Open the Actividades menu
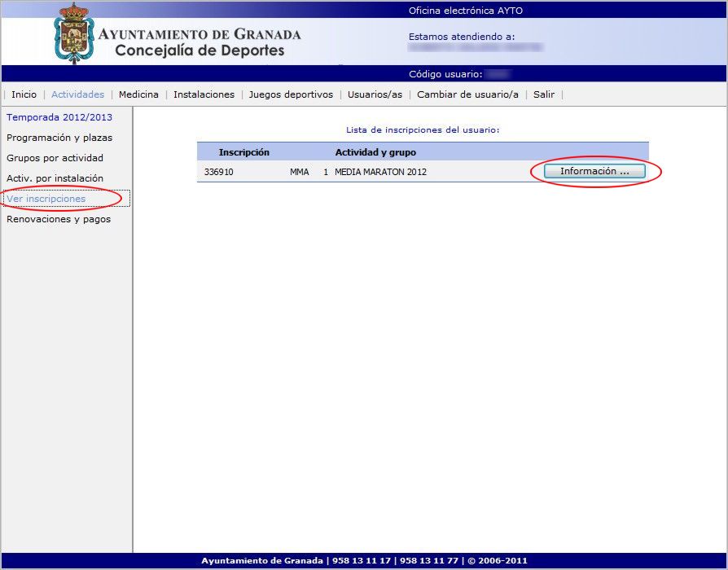This screenshot has height=570, width=728. point(77,94)
